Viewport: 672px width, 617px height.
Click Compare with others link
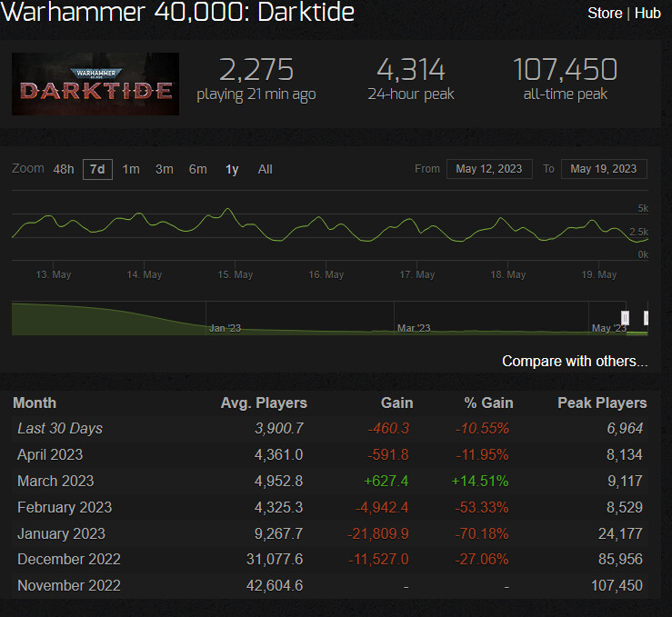[x=575, y=362]
